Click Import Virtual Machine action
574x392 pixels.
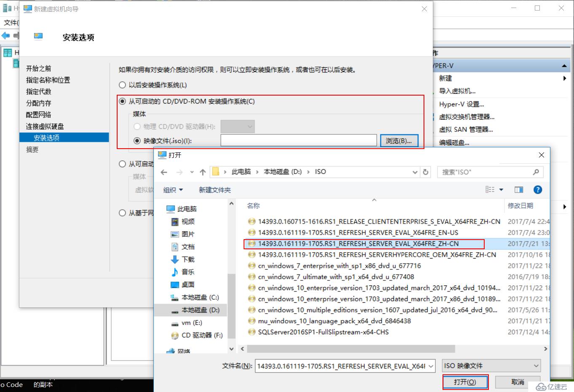point(457,91)
